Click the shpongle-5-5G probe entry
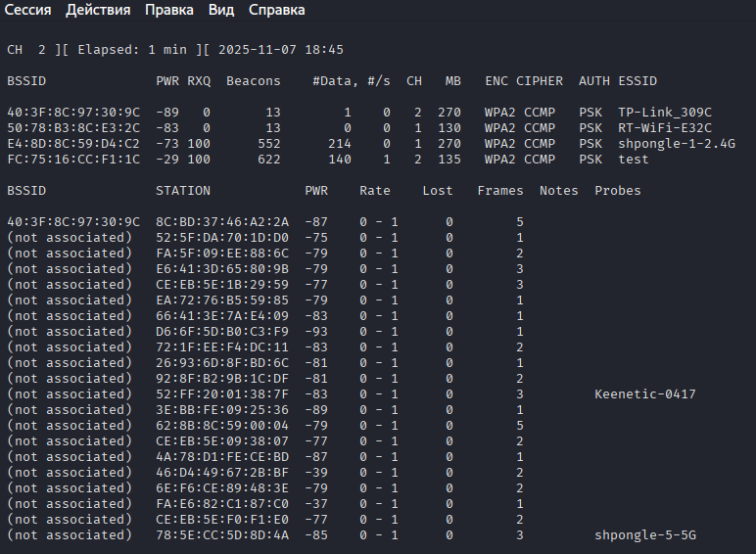The image size is (756, 554). tap(645, 534)
